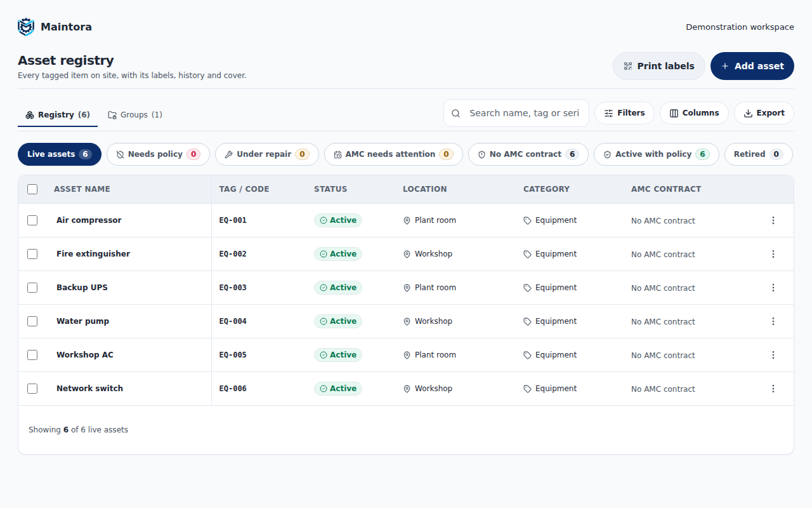Open the Export options

pos(764,113)
